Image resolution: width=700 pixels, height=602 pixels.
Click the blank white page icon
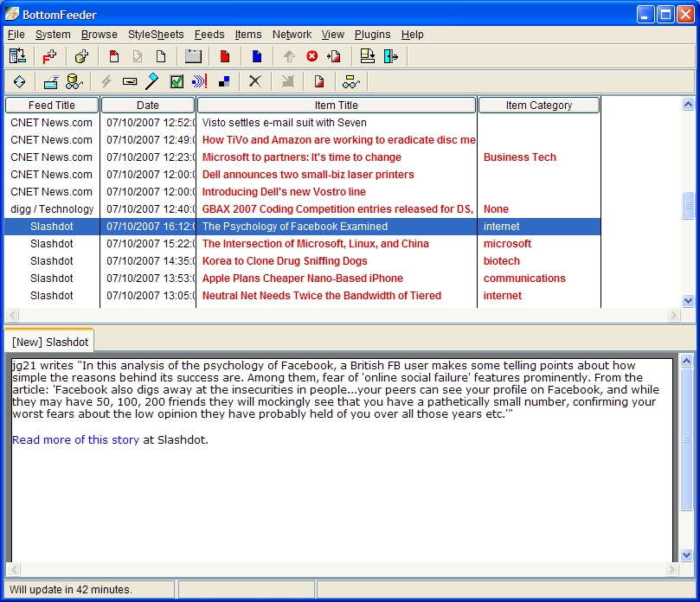[161, 57]
